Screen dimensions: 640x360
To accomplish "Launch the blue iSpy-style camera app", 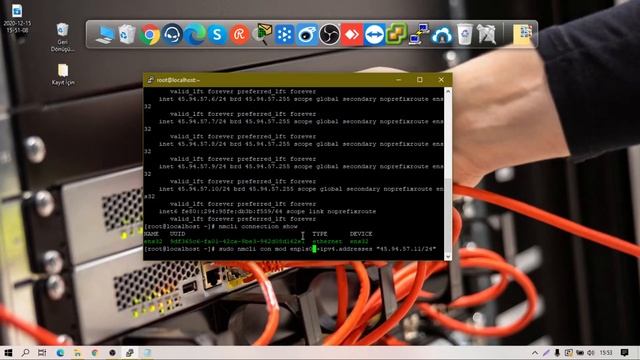I will click(x=307, y=35).
